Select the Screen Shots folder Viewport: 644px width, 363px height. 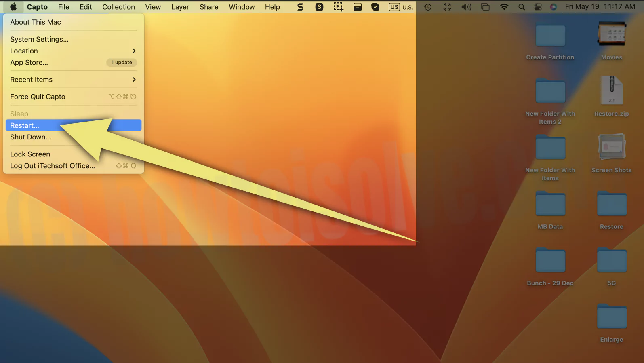point(612,147)
